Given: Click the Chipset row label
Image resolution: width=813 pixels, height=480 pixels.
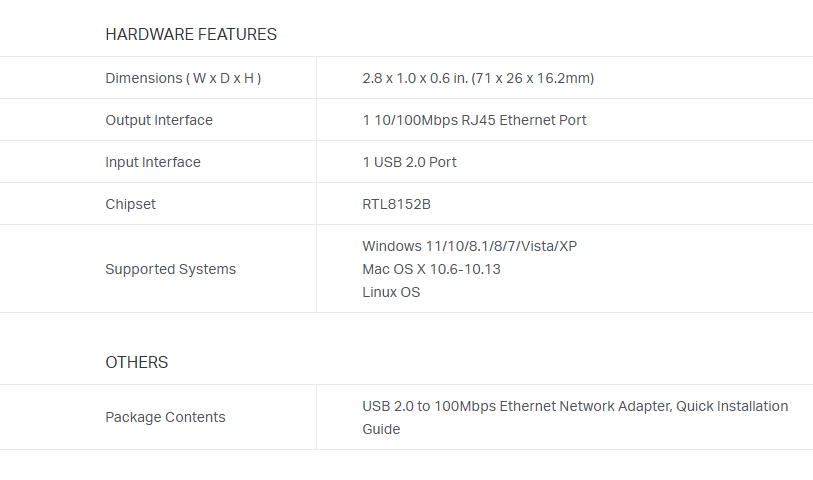Looking at the screenshot, I should [131, 204].
